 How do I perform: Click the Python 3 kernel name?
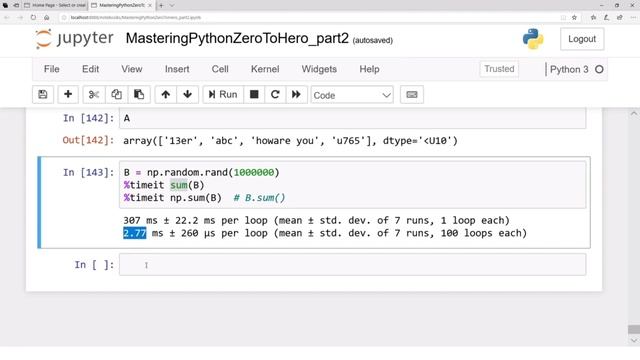pos(569,69)
